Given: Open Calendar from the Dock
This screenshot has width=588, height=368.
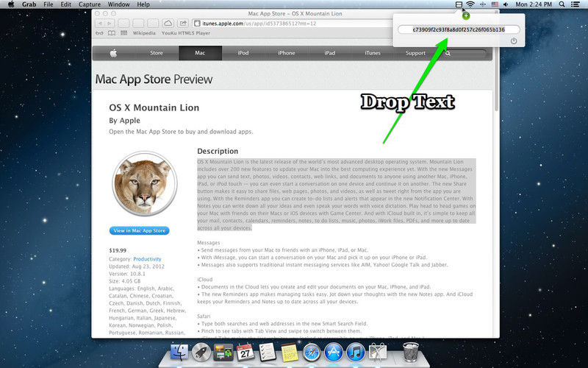Looking at the screenshot, I should point(245,353).
